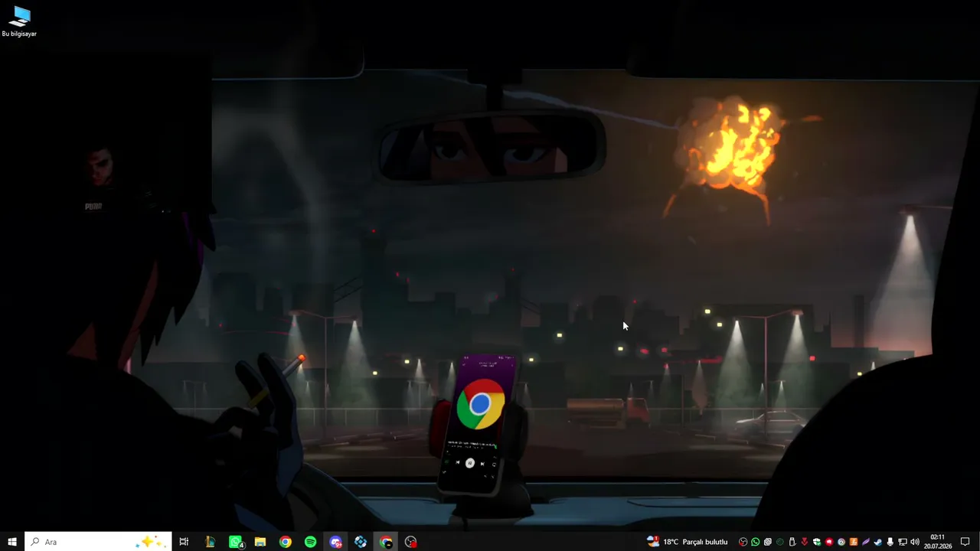This screenshot has height=551, width=980.
Task: Click the grey spiral tray icon
Action: (768, 542)
